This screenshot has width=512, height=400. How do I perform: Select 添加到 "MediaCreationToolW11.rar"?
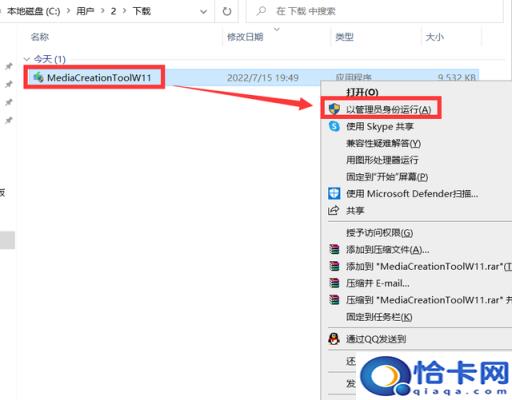pos(429,266)
